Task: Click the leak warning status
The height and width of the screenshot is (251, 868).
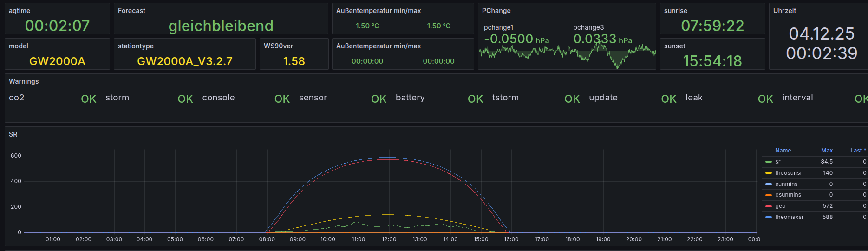Action: (765, 99)
